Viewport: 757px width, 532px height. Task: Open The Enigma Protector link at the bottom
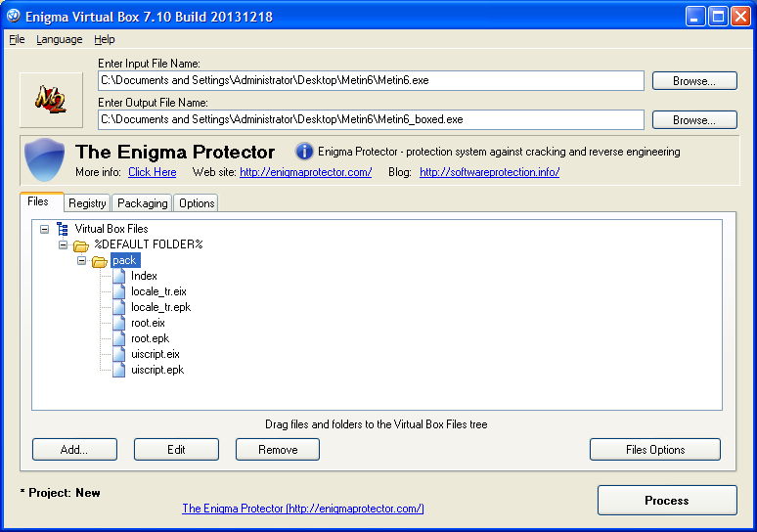coord(303,509)
